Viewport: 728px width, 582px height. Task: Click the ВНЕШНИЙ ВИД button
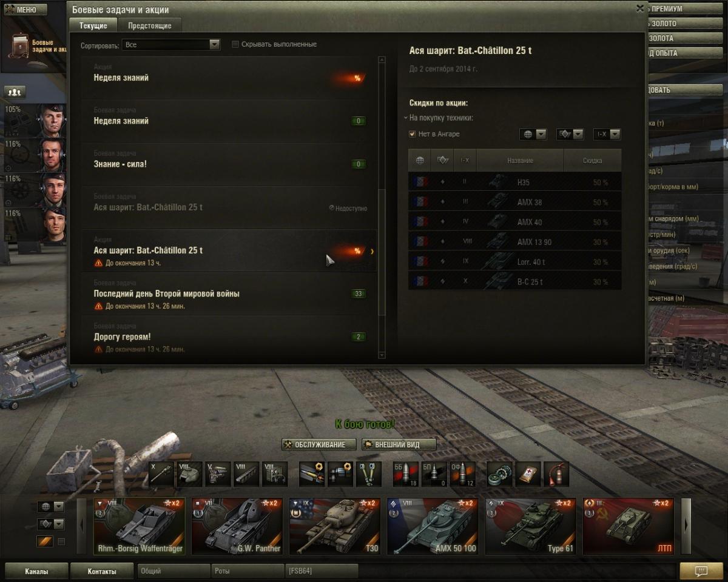point(399,444)
